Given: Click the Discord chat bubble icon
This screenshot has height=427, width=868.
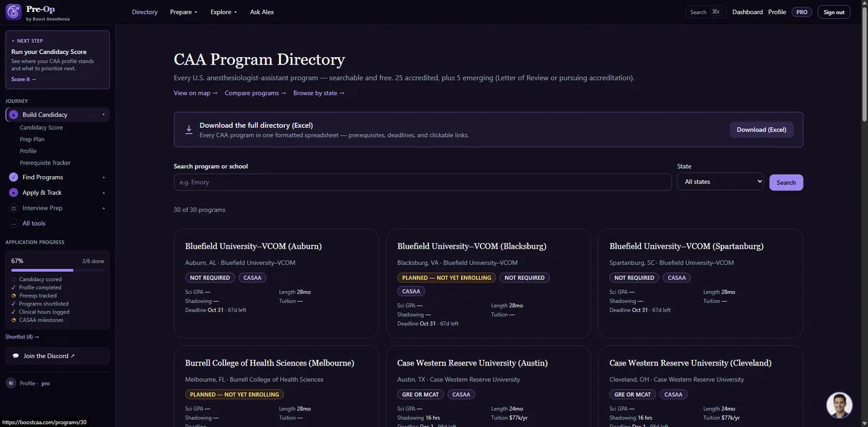Looking at the screenshot, I should tap(15, 356).
